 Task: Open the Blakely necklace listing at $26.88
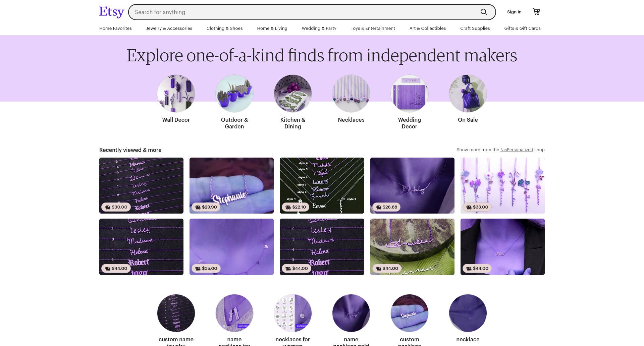click(412, 185)
